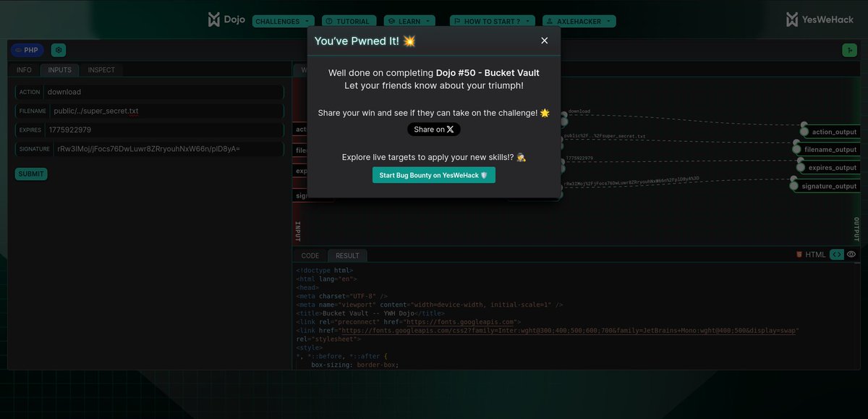Click the HTML label in result bar

[x=815, y=255]
